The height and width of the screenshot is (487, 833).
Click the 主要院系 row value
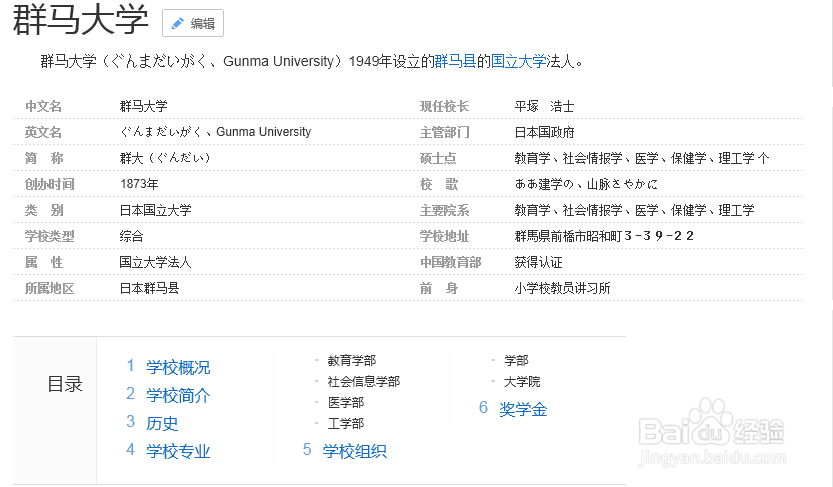tap(634, 210)
